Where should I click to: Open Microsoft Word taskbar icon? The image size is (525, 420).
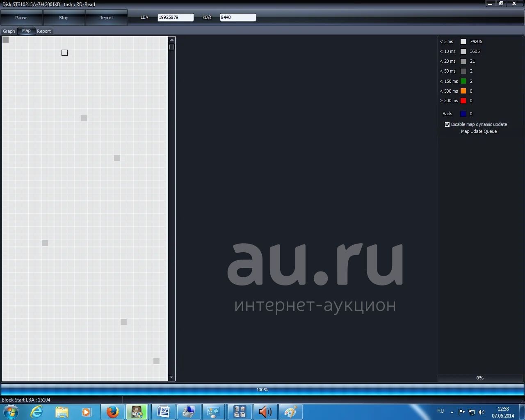[x=163, y=412]
